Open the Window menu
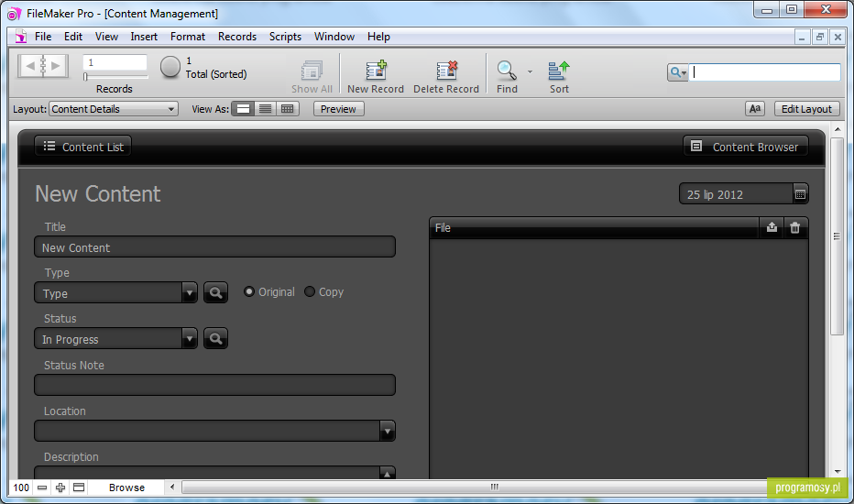The image size is (854, 504). click(x=334, y=37)
